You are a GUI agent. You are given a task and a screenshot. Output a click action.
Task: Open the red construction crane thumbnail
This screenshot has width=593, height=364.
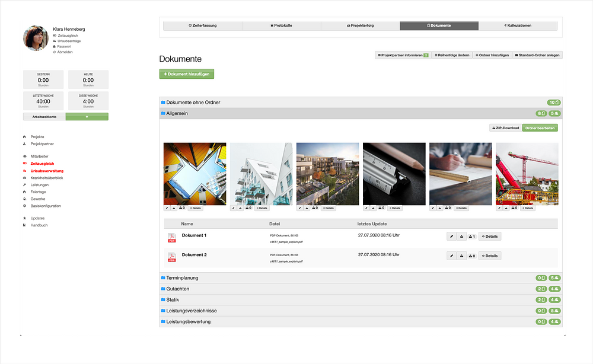click(x=527, y=174)
